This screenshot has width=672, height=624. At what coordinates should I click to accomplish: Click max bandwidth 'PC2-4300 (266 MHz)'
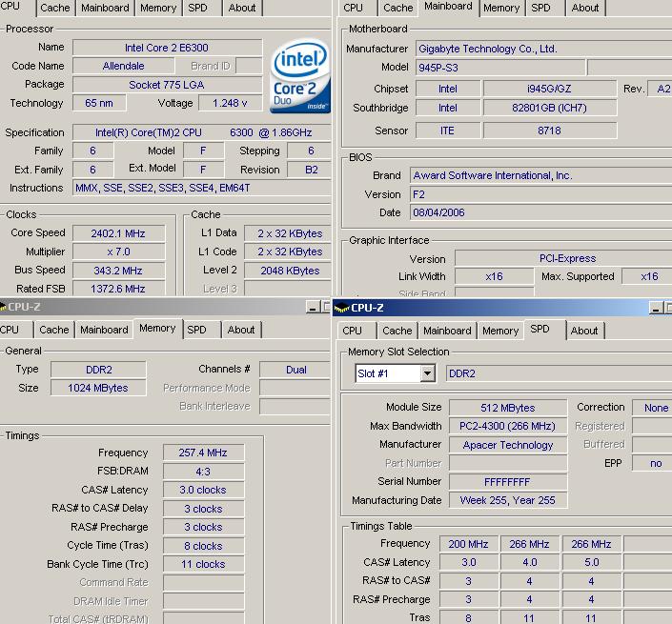click(508, 426)
